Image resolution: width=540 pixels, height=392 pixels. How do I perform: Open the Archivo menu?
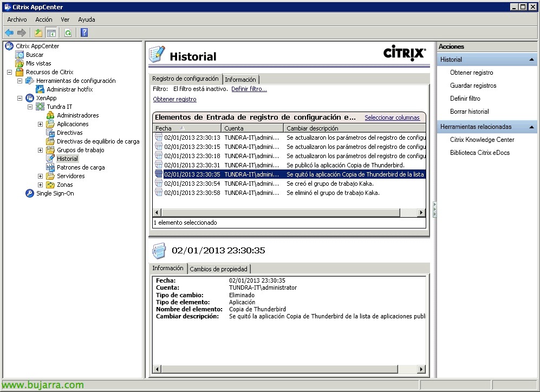(17, 19)
